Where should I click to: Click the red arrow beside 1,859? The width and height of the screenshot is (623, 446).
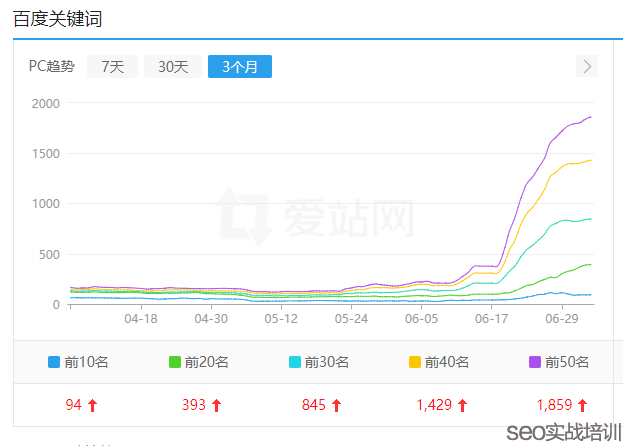(x=582, y=405)
